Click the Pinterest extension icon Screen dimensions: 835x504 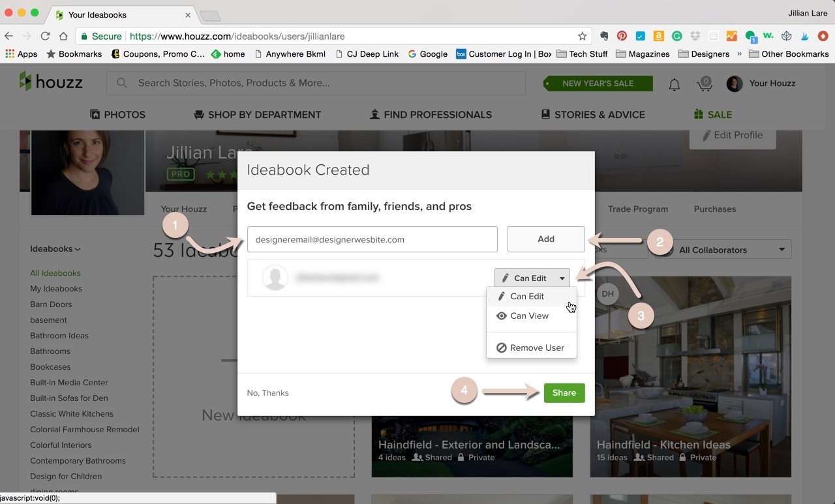point(622,37)
